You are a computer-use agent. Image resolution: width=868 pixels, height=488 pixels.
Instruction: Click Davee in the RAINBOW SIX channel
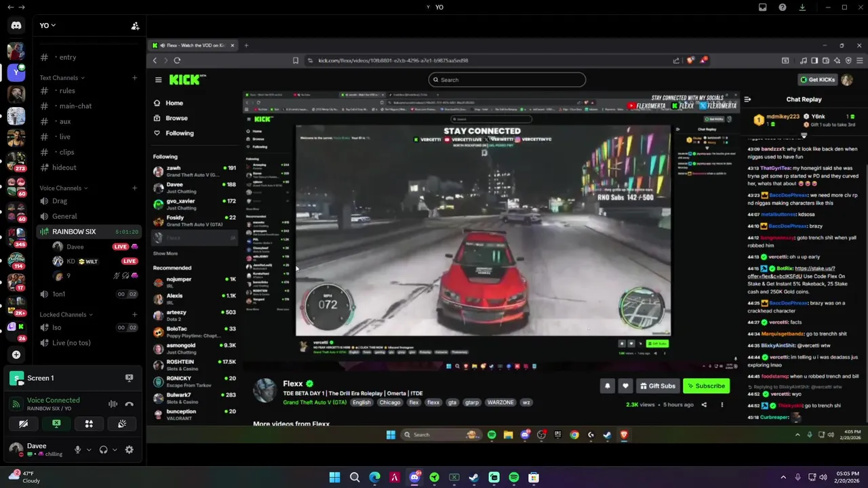pos(95,247)
